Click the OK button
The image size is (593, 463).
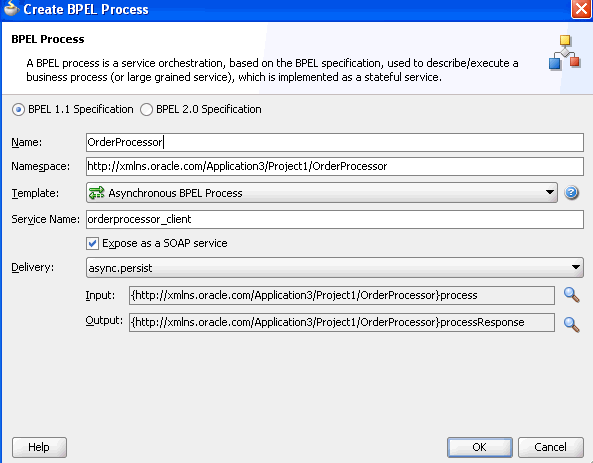click(x=480, y=447)
